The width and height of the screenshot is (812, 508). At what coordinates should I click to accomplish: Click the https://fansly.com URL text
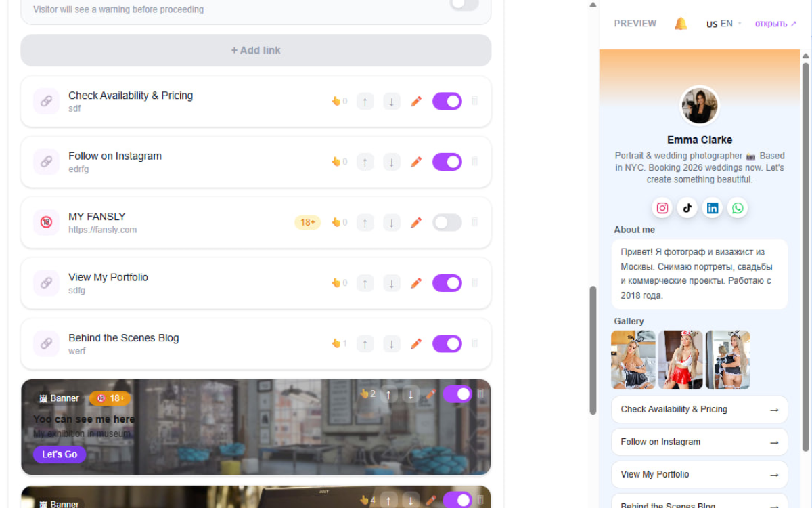(103, 230)
